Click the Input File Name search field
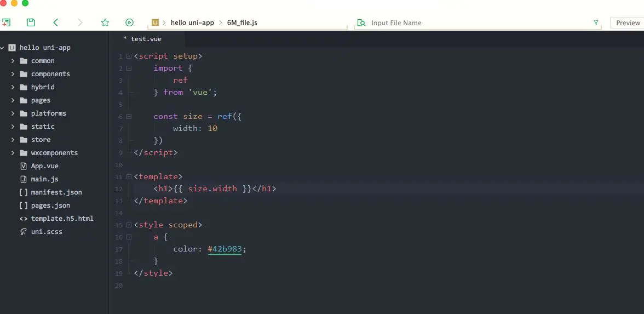644x314 pixels. [x=479, y=22]
